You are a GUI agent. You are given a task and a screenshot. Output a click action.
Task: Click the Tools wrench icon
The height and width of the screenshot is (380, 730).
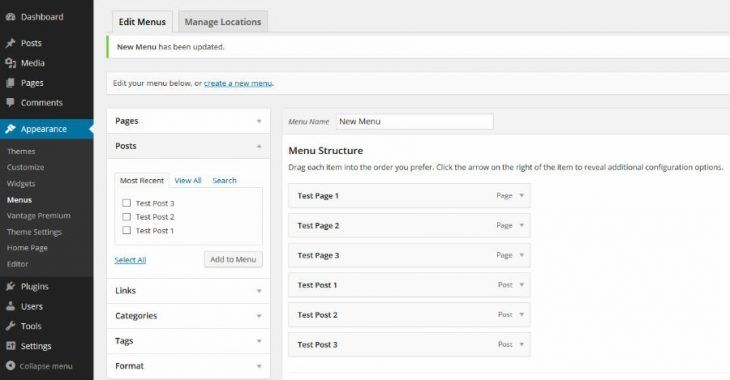[x=10, y=326]
